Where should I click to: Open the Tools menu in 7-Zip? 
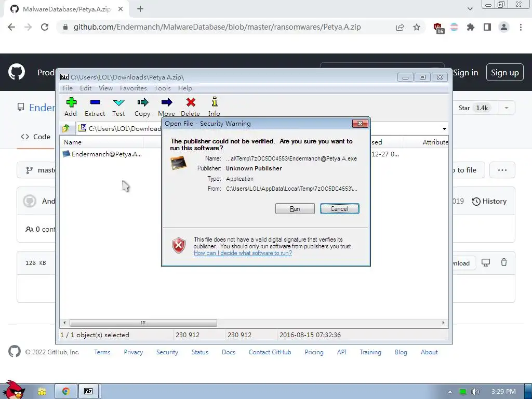point(163,88)
